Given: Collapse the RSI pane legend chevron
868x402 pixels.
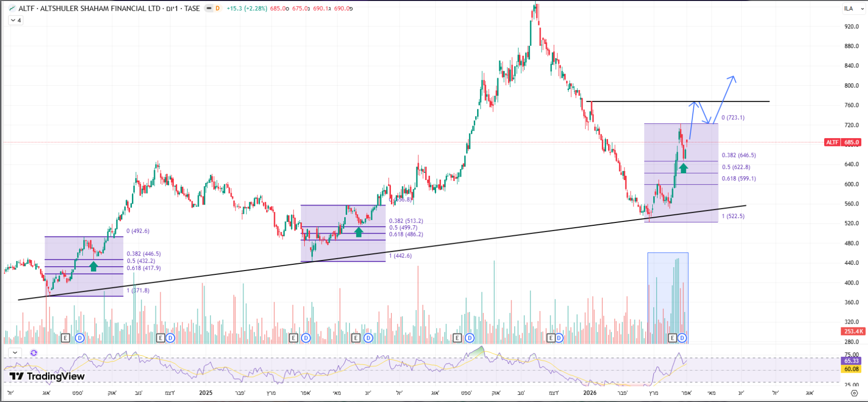Looking at the screenshot, I should [x=15, y=352].
